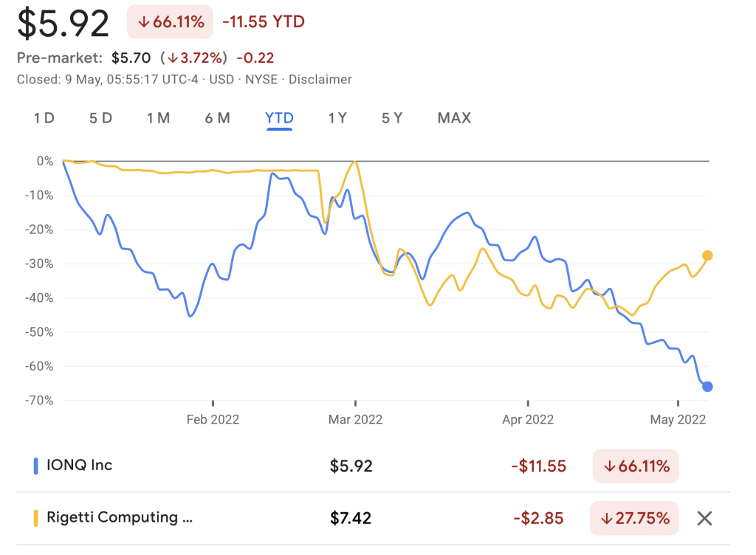The image size is (756, 555).
Task: Click the currently selected YTD tab
Action: click(279, 118)
